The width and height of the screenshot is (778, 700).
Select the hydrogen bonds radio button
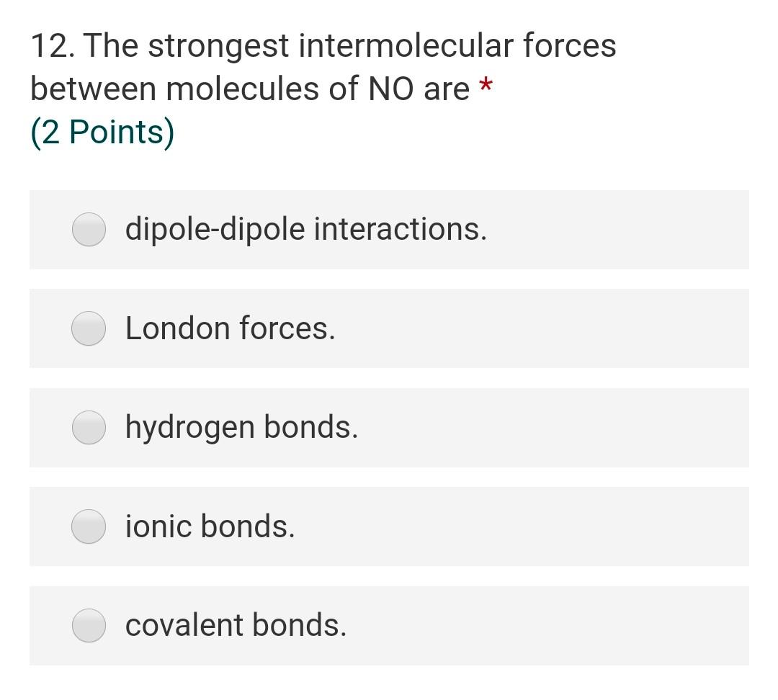[x=87, y=427]
